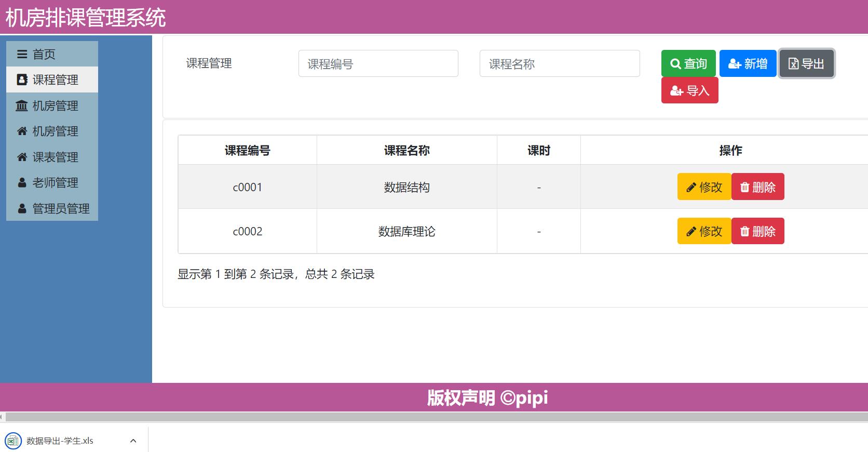Open the 首页 menu item
Screen dimensions: 868x452
52,54
